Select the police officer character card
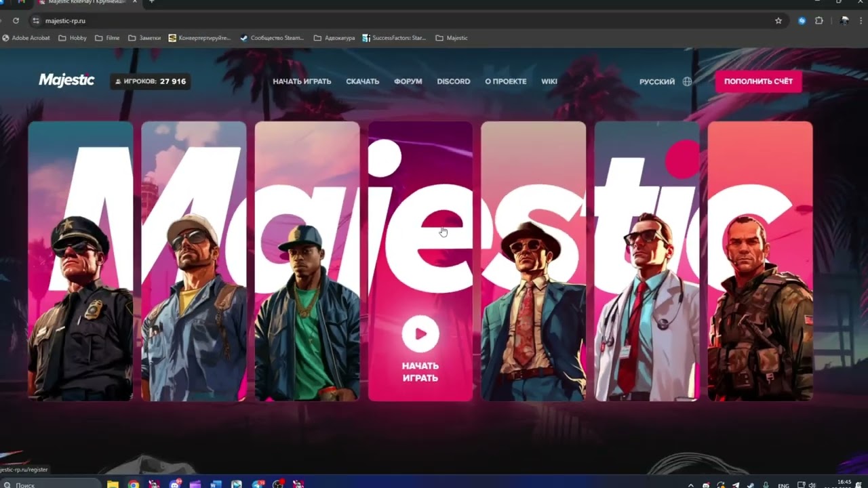The height and width of the screenshot is (488, 868). pyautogui.click(x=81, y=261)
